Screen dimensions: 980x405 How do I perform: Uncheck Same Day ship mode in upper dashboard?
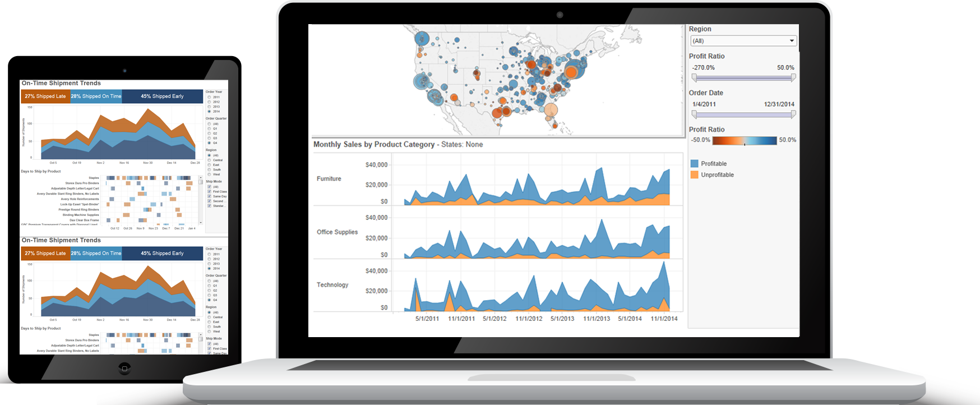click(x=210, y=196)
